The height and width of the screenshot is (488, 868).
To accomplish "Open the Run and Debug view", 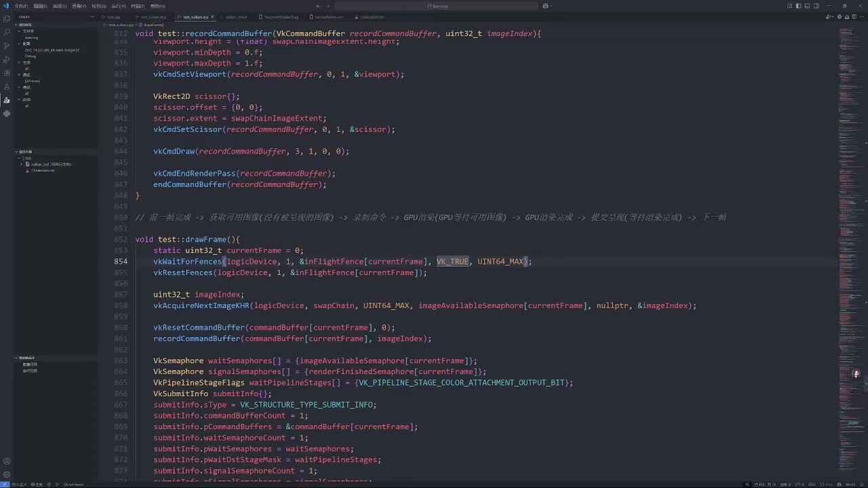I will (x=7, y=59).
